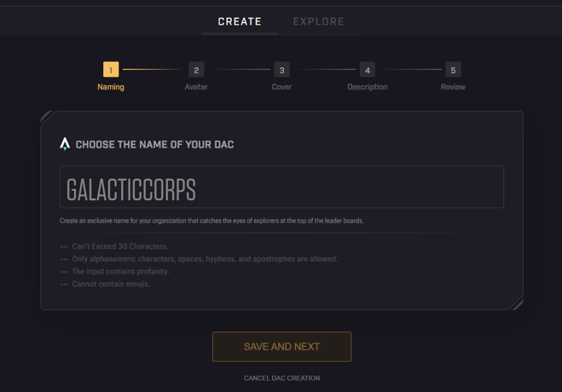Select step 4 number box
The image size is (562, 392).
pyautogui.click(x=368, y=69)
